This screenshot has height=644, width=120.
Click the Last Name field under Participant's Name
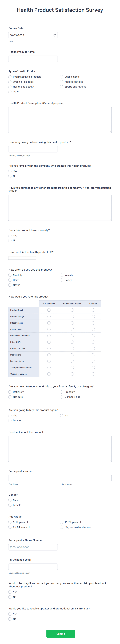click(86, 478)
